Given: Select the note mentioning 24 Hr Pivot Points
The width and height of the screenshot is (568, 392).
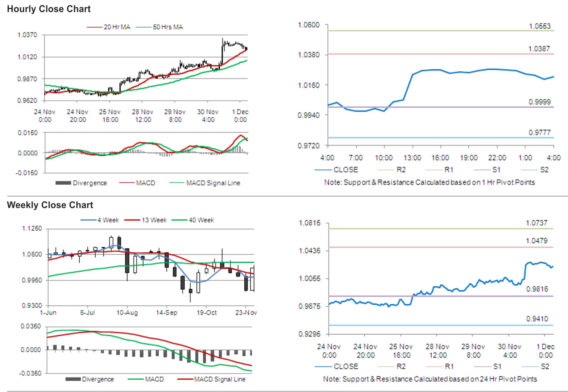Looking at the screenshot, I should point(430,379).
